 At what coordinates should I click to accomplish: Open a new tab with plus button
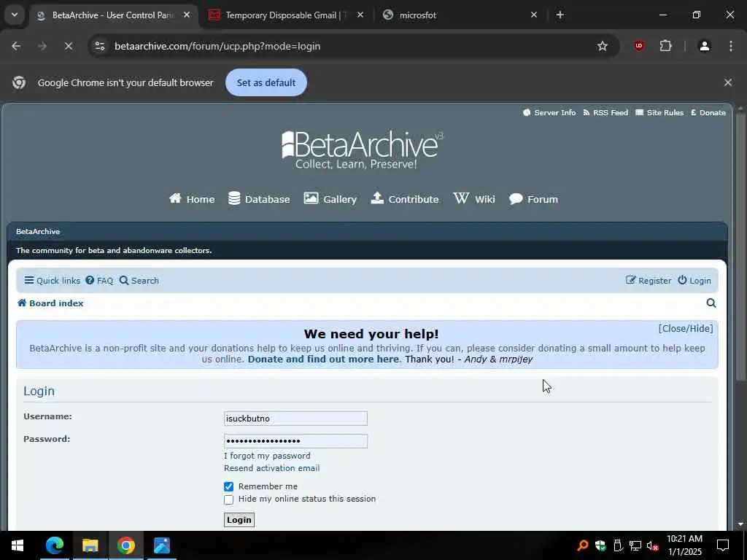coord(560,15)
